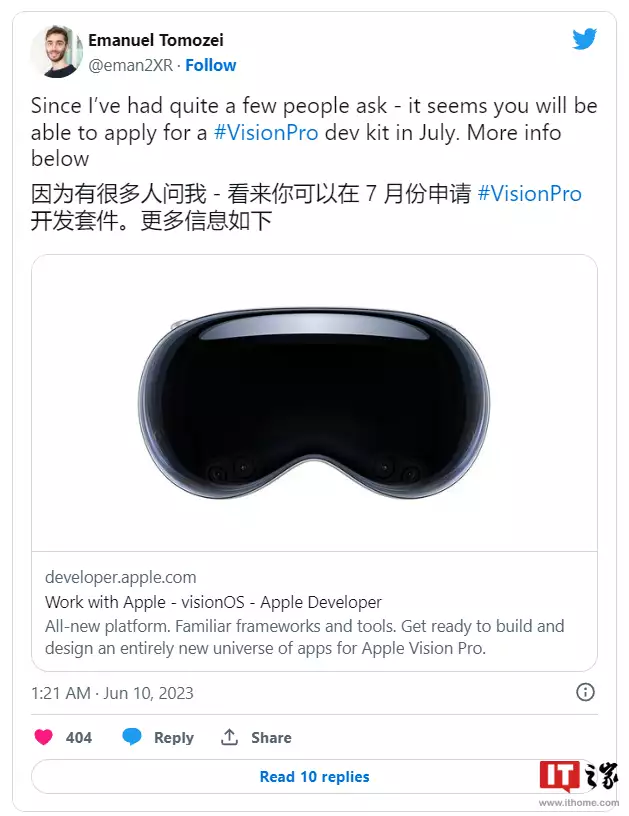Image resolution: width=629 pixels, height=816 pixels.
Task: Open the #VisionPro hashtag in English text
Action: click(266, 133)
